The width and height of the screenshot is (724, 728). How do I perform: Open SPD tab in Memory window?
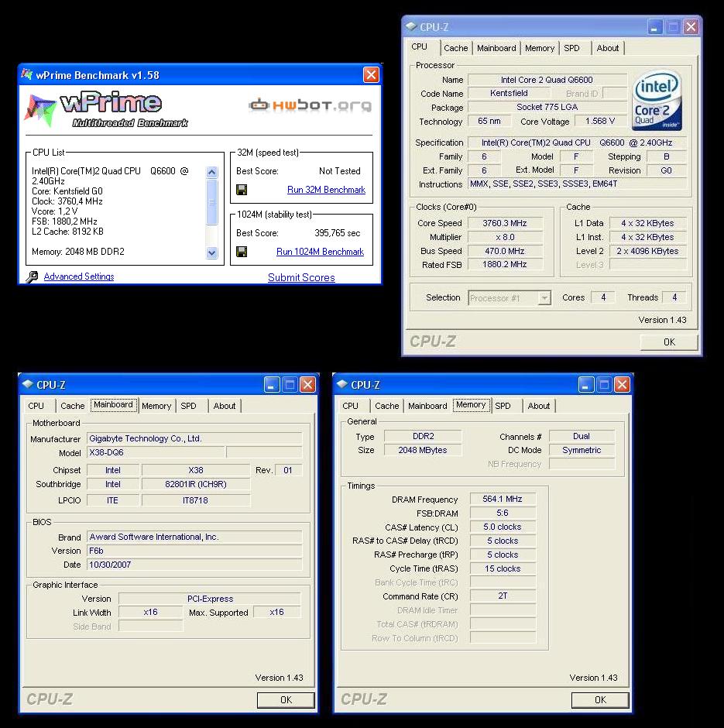click(x=503, y=406)
